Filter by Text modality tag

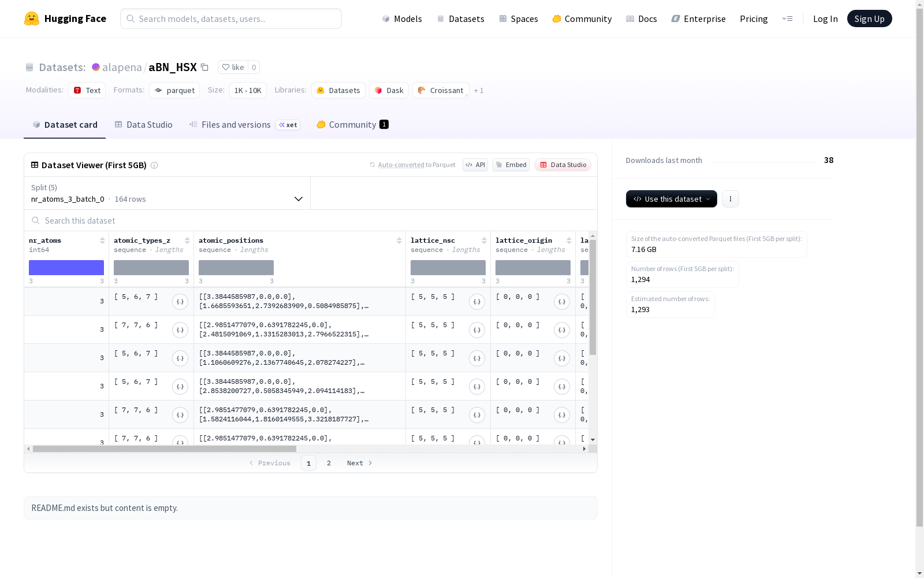pyautogui.click(x=87, y=90)
